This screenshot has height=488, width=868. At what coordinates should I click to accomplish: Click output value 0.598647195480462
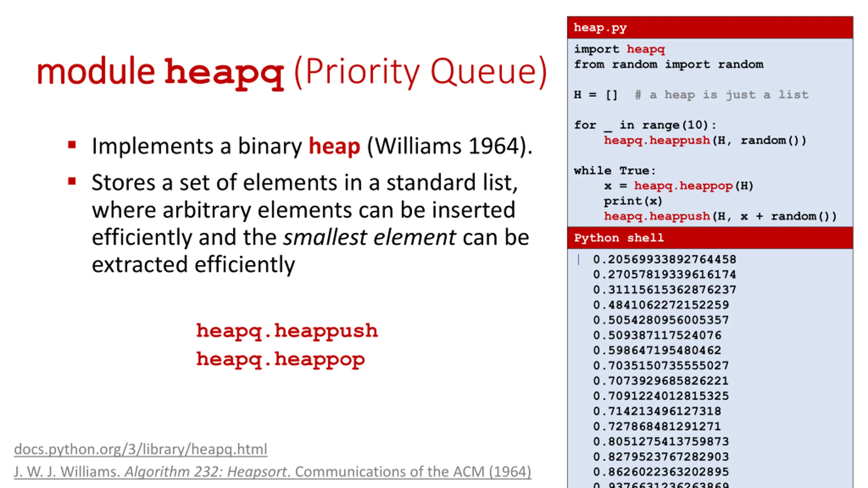(657, 350)
